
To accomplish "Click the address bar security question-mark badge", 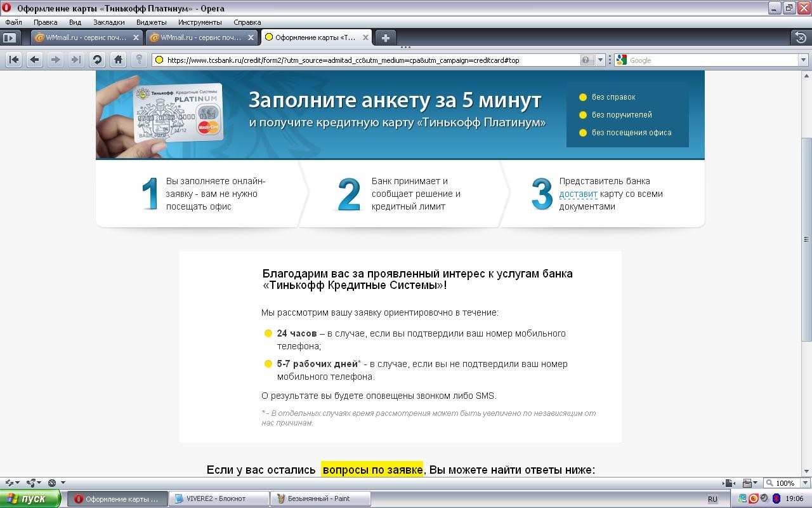I will pyautogui.click(x=587, y=60).
